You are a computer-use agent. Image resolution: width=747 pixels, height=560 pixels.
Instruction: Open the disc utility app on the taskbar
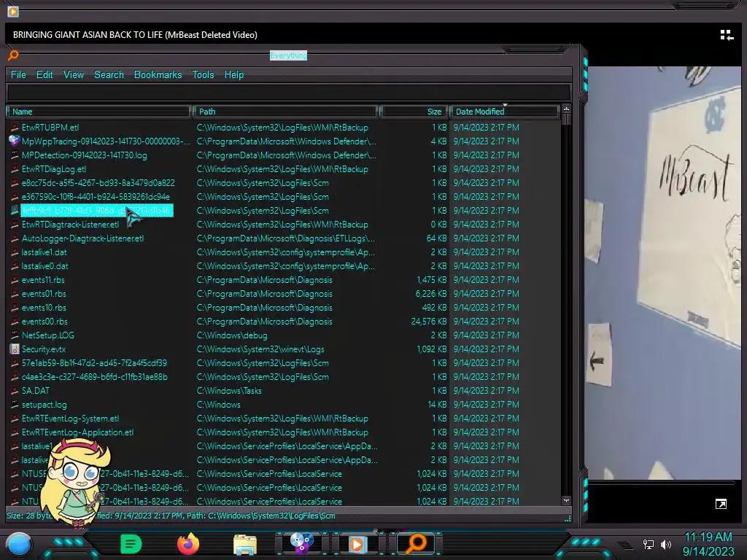coord(301,543)
